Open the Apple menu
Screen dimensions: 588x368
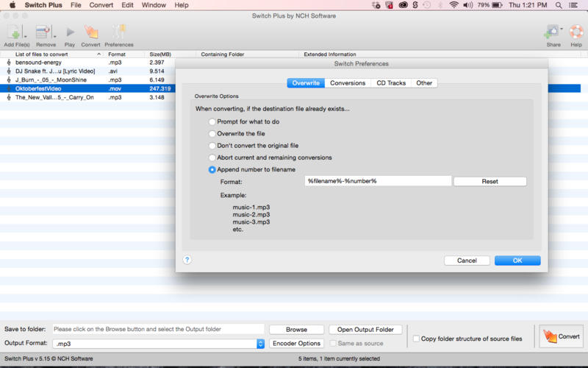(x=12, y=5)
